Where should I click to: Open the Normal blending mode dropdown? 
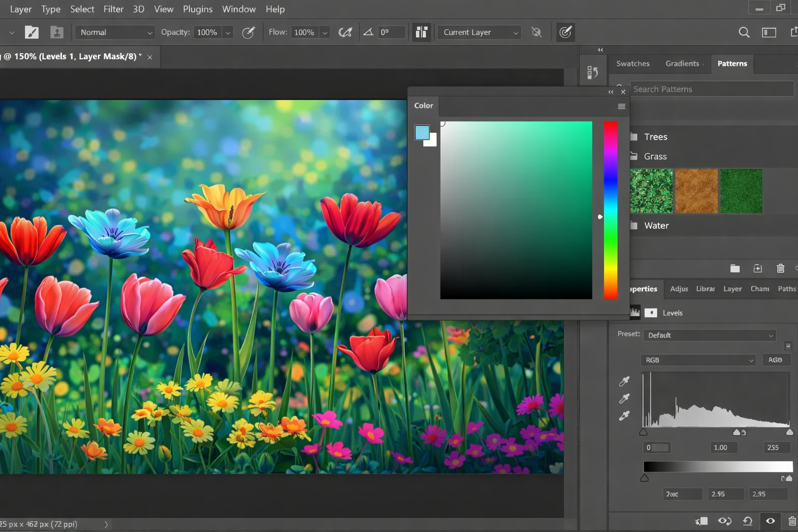pos(114,32)
